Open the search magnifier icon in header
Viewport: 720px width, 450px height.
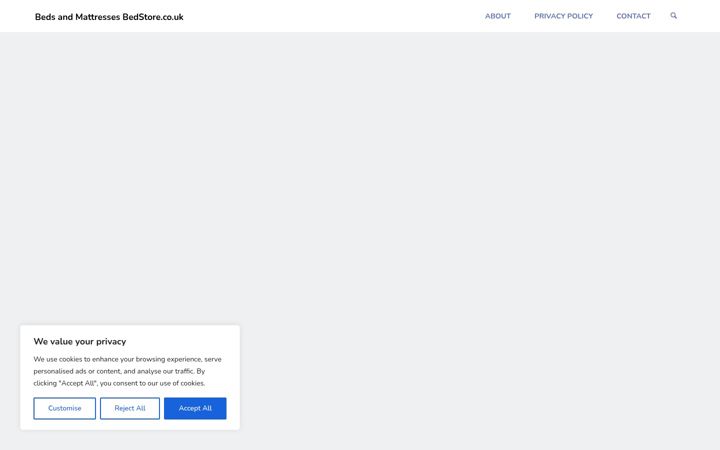[x=673, y=16]
